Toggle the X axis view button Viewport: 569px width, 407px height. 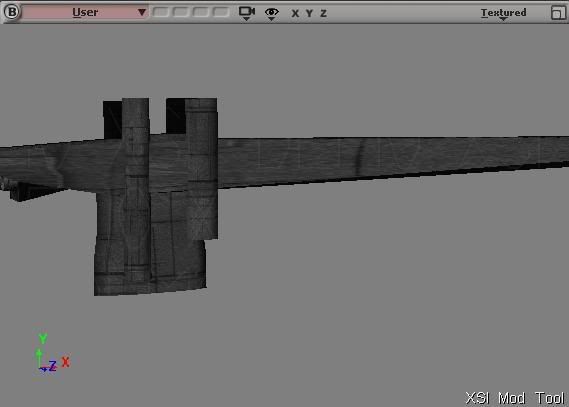(x=295, y=13)
